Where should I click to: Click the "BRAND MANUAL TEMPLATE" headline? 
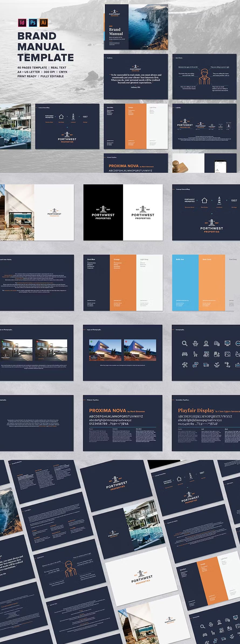[46, 47]
